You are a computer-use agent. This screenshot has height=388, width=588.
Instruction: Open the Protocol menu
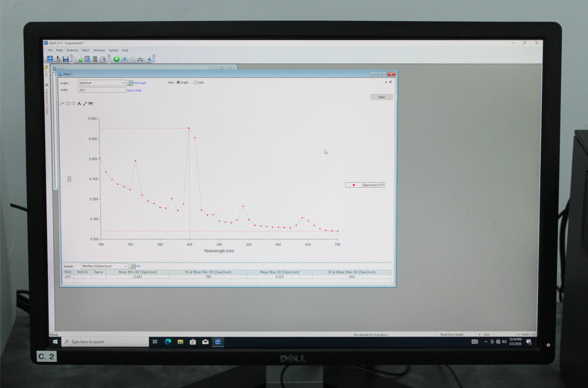[72, 50]
